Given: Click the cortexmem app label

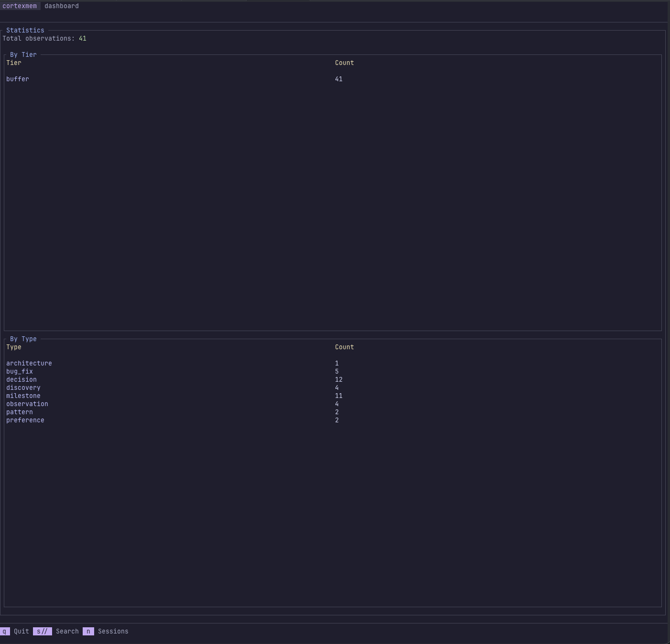Looking at the screenshot, I should tap(20, 6).
